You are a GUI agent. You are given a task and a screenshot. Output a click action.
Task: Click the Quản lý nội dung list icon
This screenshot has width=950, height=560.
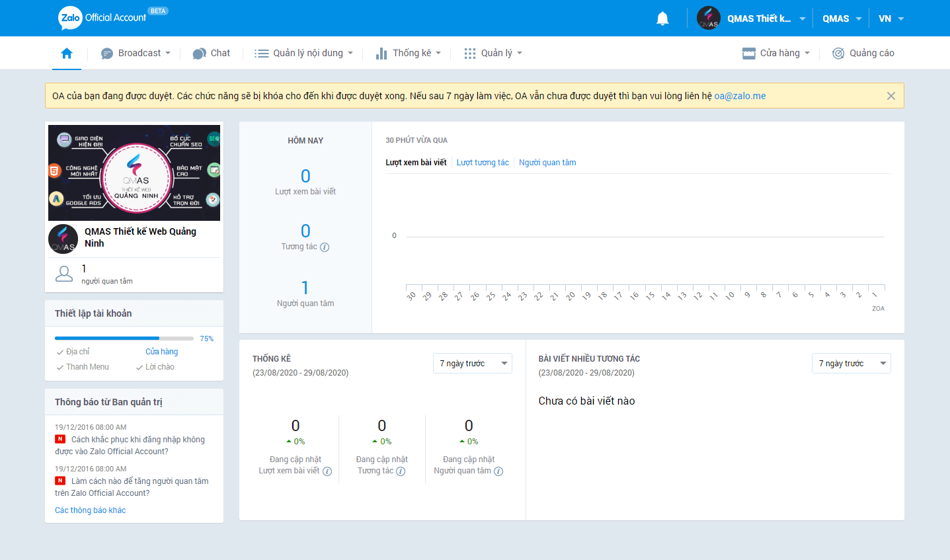coord(262,54)
